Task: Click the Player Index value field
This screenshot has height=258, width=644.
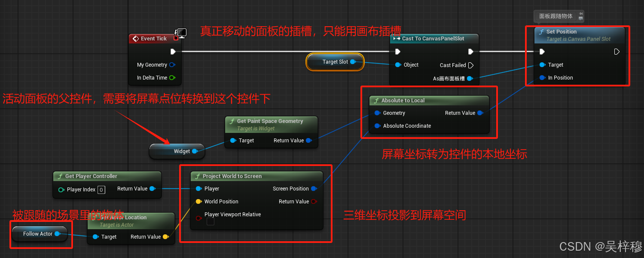Action: click(x=101, y=190)
